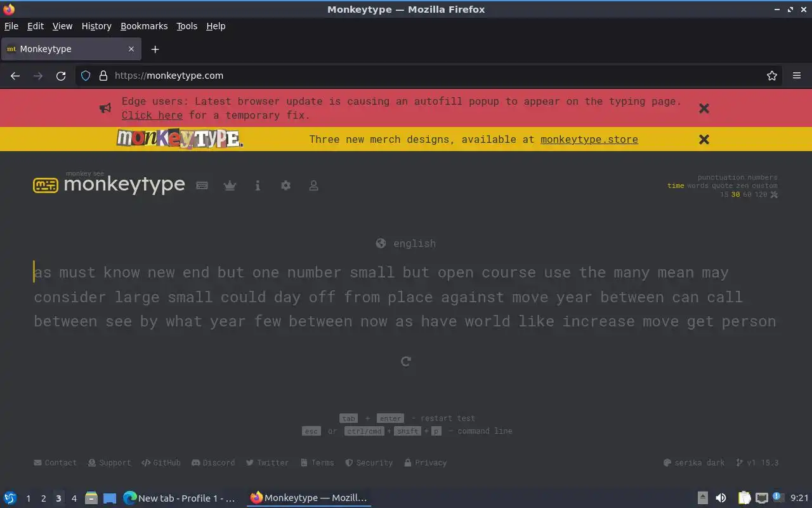Viewport: 812px width, 508px height.
Task: Open the serika dark theme picker
Action: (x=694, y=463)
